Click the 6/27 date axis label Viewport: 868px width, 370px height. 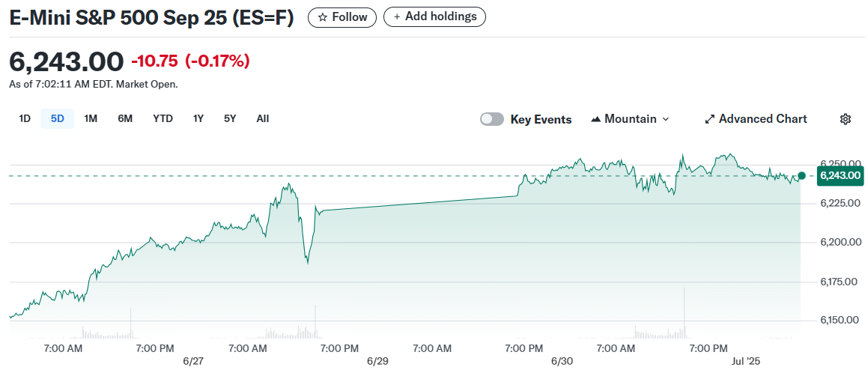click(x=193, y=361)
